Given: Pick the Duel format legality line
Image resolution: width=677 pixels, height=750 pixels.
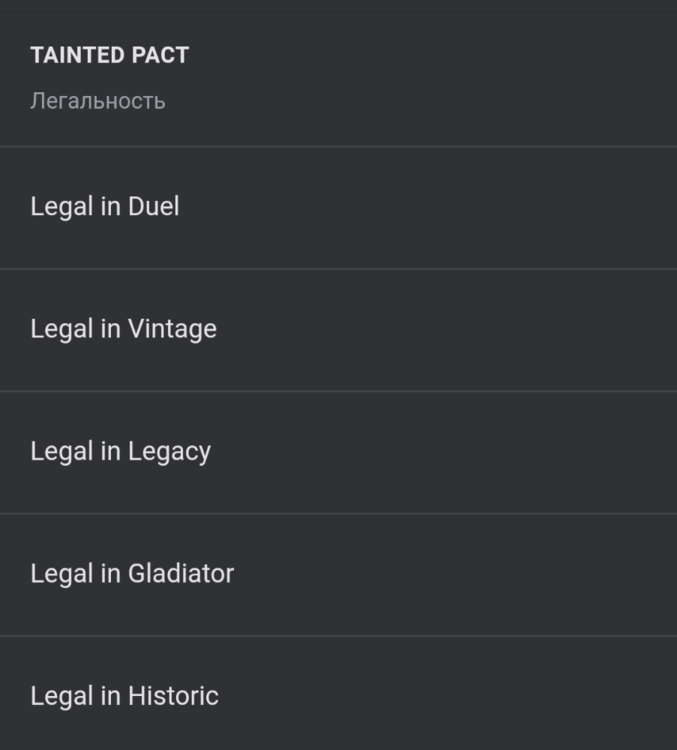Looking at the screenshot, I should click(105, 207).
